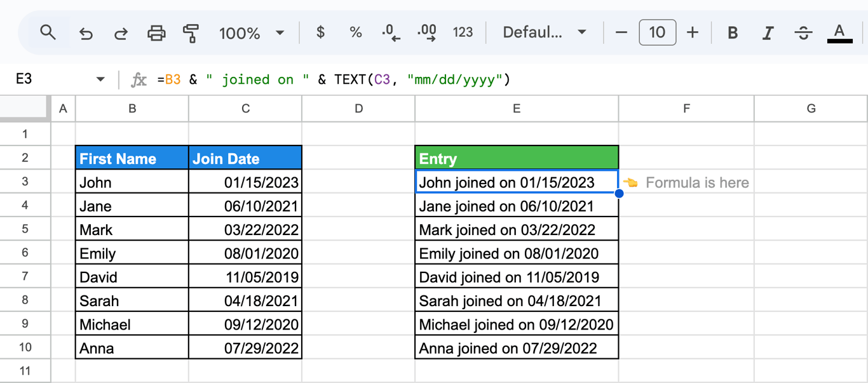
Task: Click the Formula is here note cell
Action: point(686,182)
